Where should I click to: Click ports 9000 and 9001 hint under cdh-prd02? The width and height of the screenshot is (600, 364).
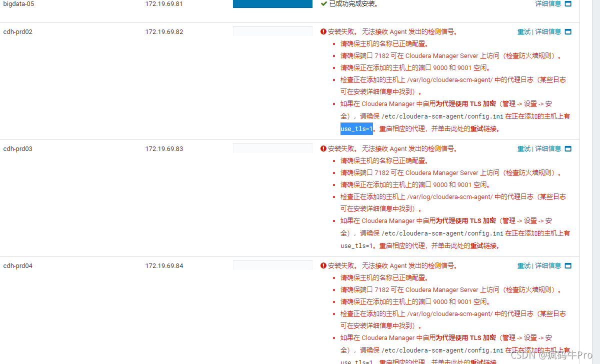click(415, 67)
